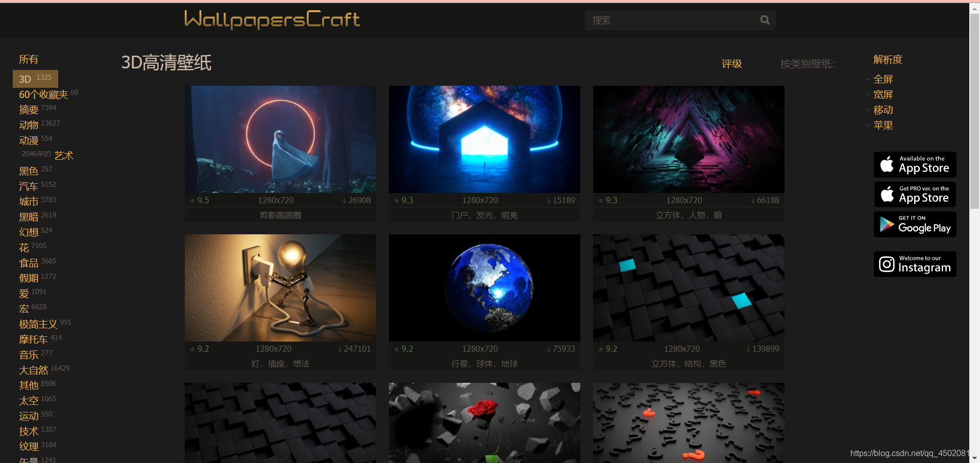This screenshot has height=463, width=980.
Task: Open the 黑暗 category
Action: [29, 217]
